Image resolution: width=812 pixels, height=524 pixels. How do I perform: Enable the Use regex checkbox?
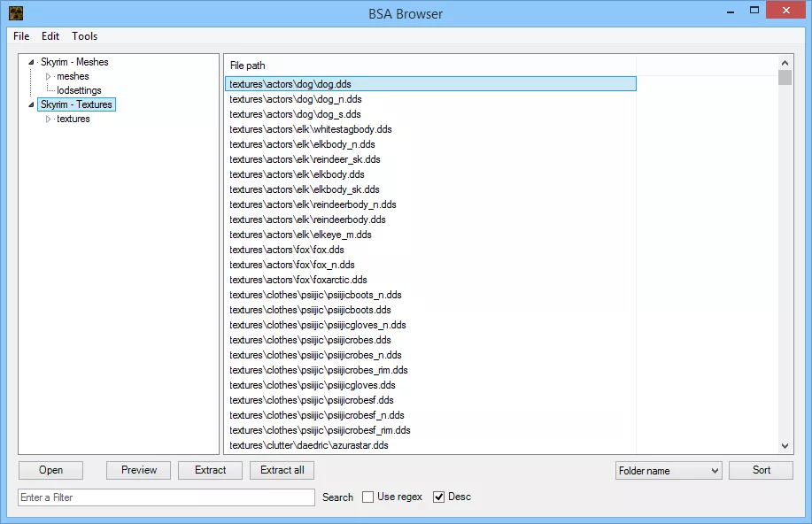pyautogui.click(x=367, y=497)
